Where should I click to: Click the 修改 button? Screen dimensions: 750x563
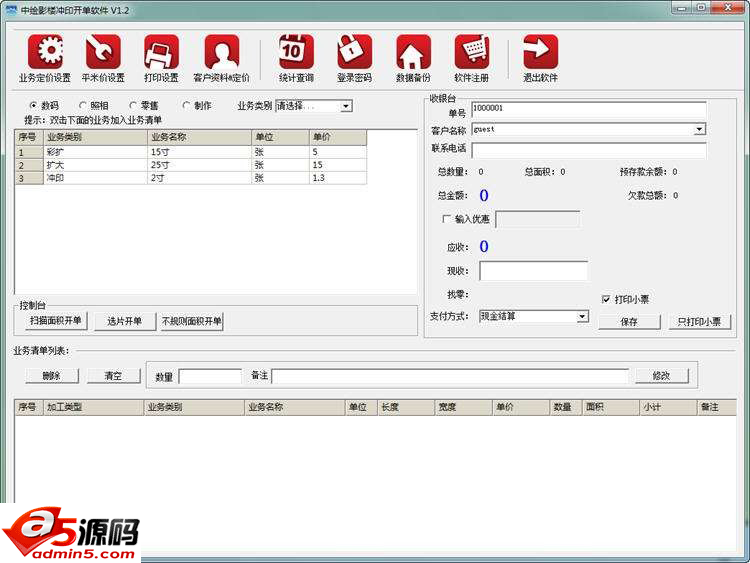point(662,376)
